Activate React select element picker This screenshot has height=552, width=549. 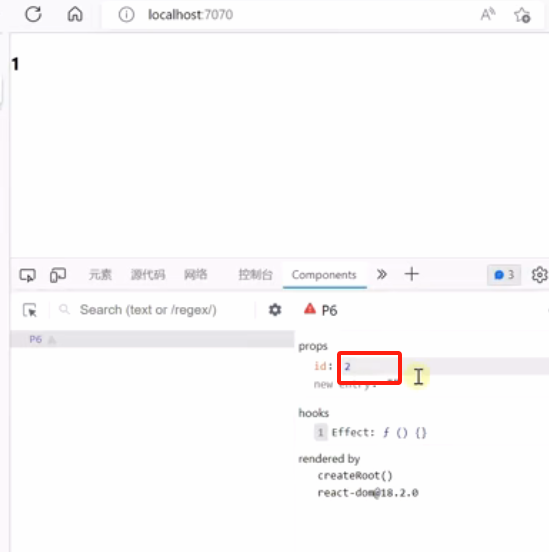(x=30, y=310)
